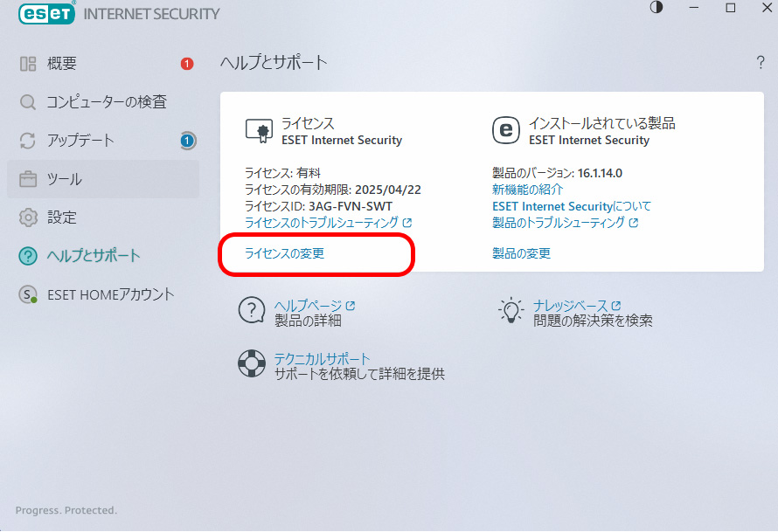Open 製品のトラブルシューティング link

(x=565, y=223)
